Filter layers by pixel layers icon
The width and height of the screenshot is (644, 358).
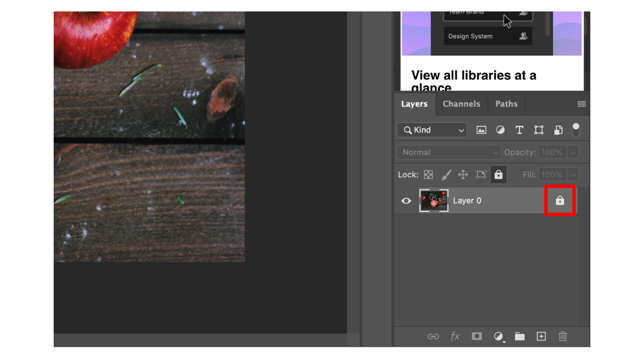point(481,130)
